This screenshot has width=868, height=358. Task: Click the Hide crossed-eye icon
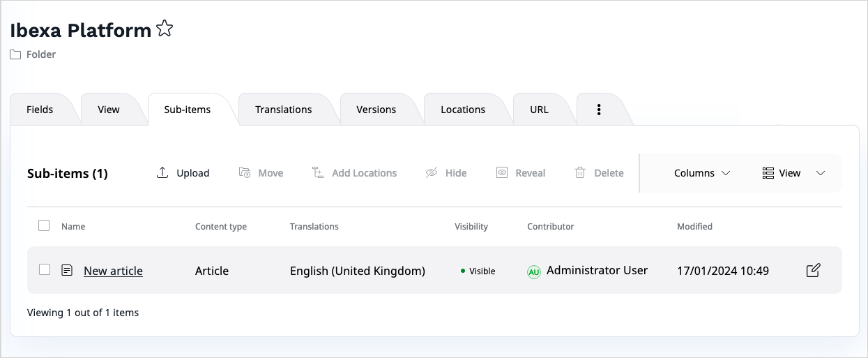pyautogui.click(x=432, y=173)
